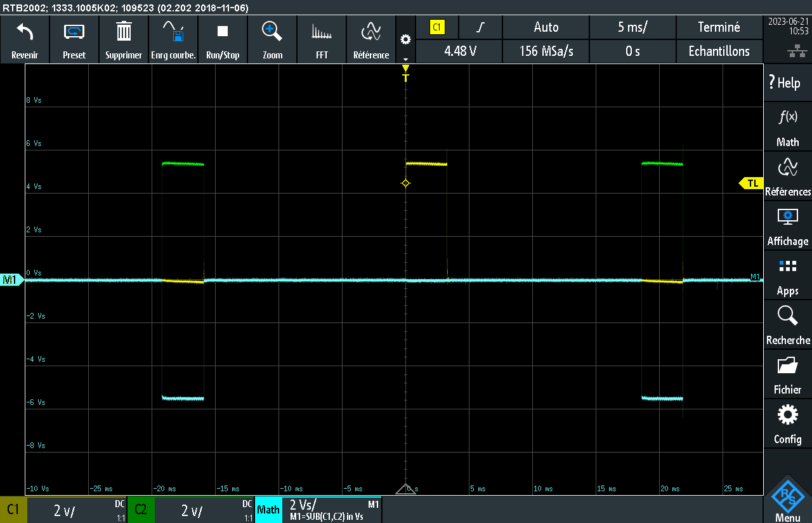Open the FFT spectrum analysis
The height and width of the screenshot is (523, 812).
pos(322,32)
